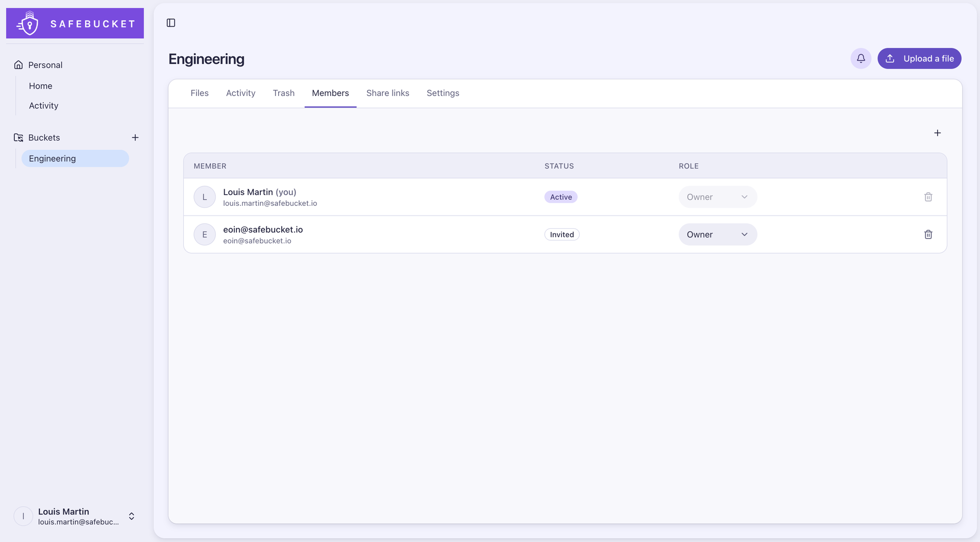
Task: Click the user avatar at sidebar bottom
Action: pos(23,516)
